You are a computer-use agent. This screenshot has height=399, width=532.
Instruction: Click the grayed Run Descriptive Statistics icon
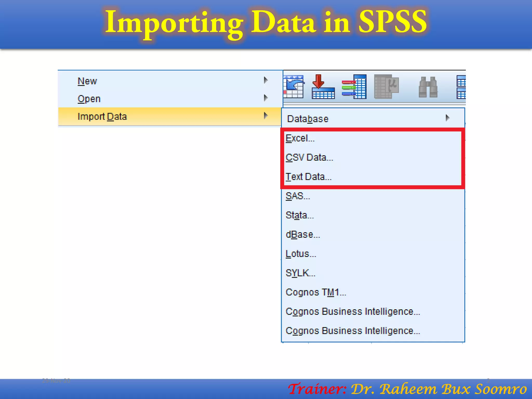(x=386, y=87)
